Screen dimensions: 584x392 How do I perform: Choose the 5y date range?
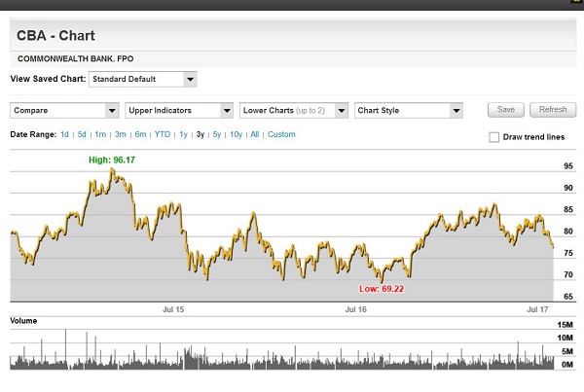pyautogui.click(x=216, y=134)
